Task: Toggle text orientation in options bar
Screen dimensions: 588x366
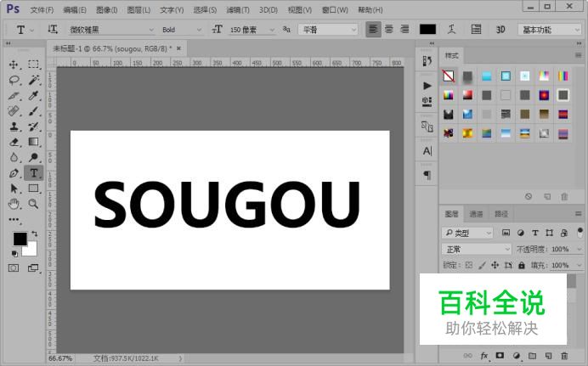Action: (x=53, y=29)
